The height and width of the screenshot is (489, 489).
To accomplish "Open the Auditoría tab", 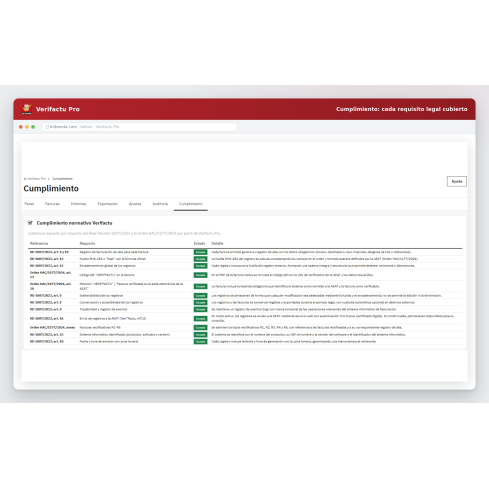I will tap(160, 204).
